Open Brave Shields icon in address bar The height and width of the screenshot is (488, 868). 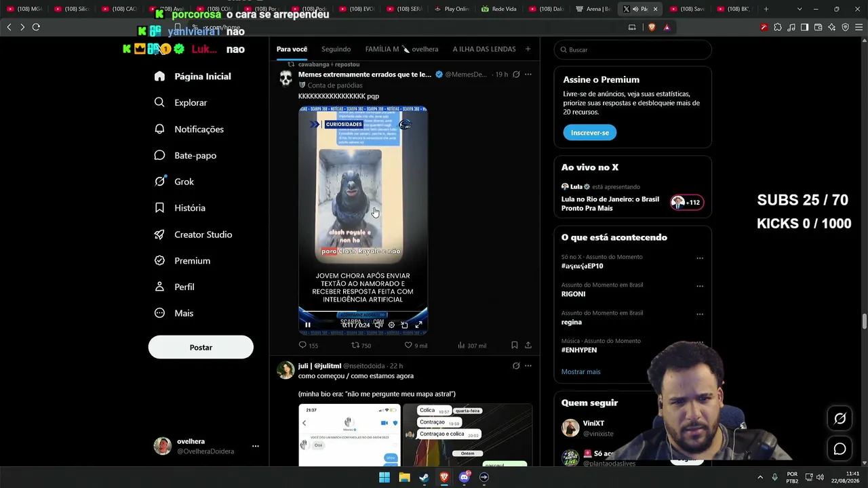pyautogui.click(x=652, y=27)
